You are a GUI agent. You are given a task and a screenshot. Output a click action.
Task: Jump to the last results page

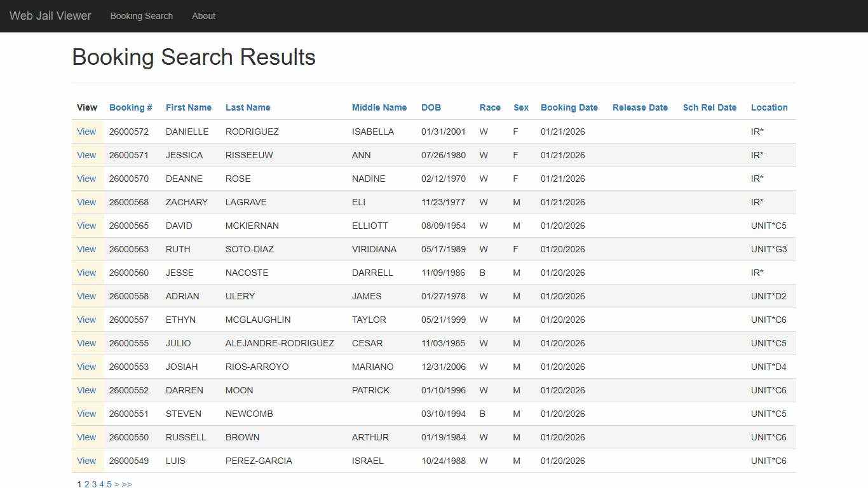click(x=126, y=484)
